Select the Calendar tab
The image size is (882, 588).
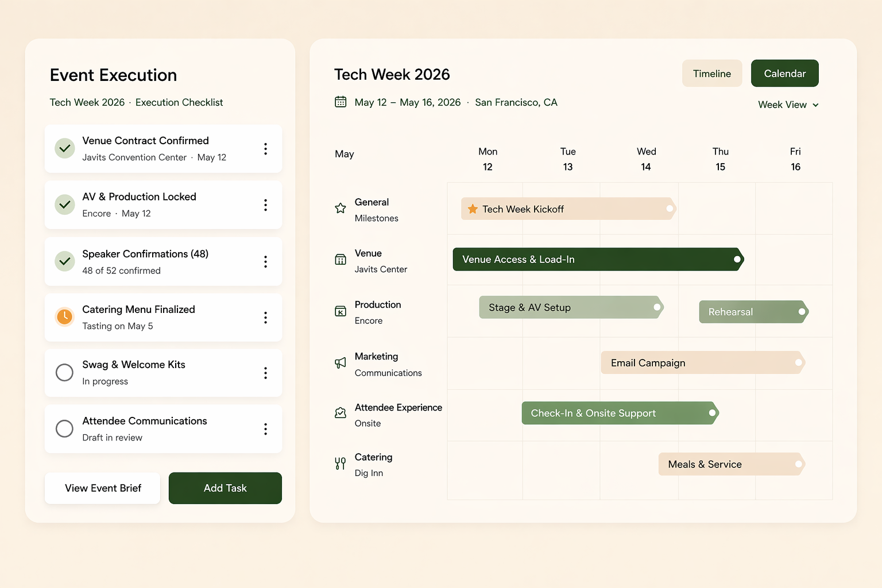(x=784, y=73)
